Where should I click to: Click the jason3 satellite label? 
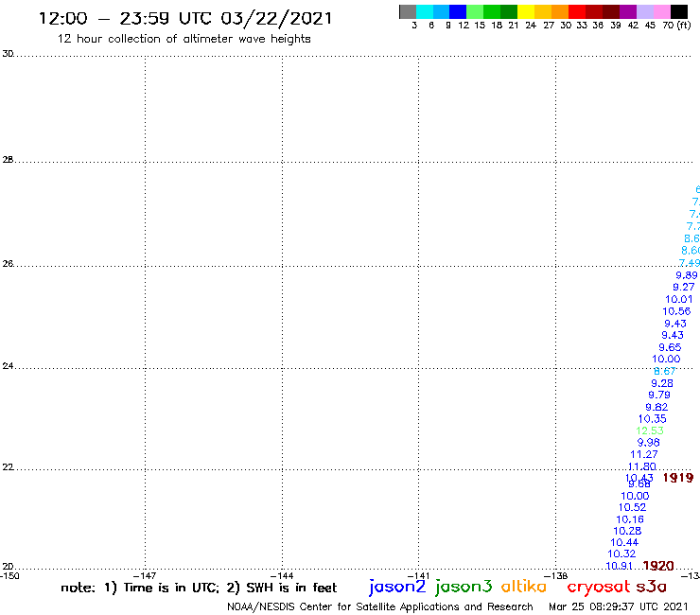pos(464,587)
